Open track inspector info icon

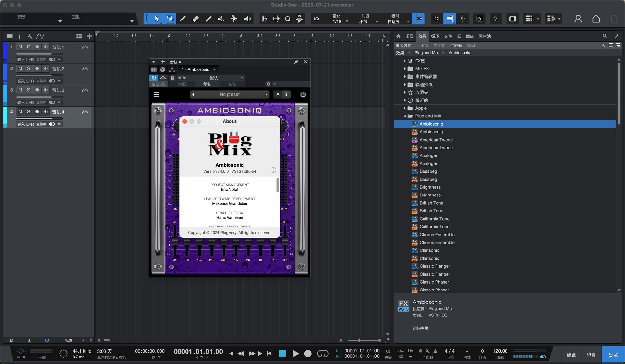point(19,36)
